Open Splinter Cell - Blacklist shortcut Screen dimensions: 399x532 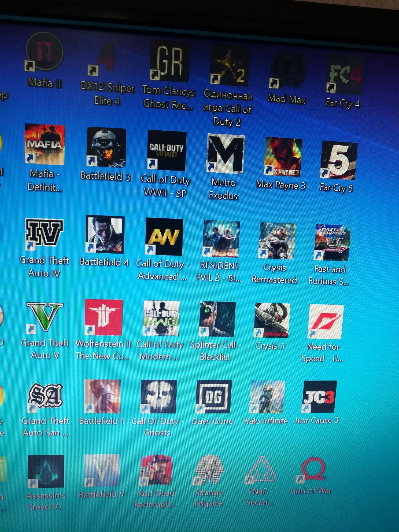coord(217,319)
